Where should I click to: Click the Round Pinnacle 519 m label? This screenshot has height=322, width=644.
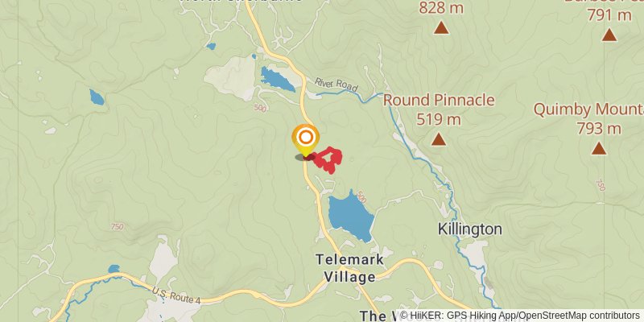(x=439, y=109)
